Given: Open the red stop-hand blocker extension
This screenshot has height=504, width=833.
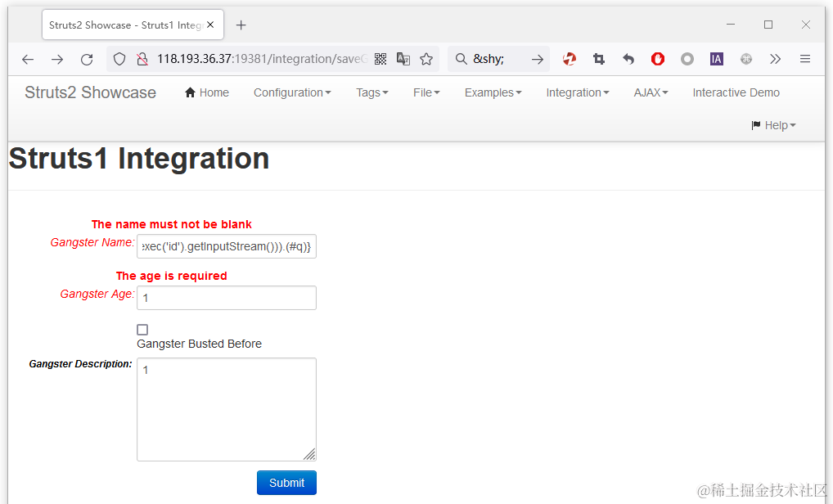Looking at the screenshot, I should pos(658,59).
